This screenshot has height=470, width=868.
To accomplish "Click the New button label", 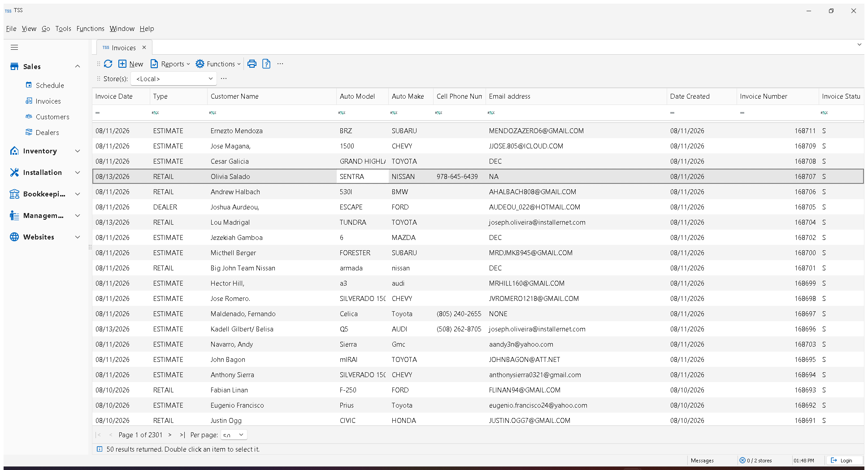I will pyautogui.click(x=136, y=64).
